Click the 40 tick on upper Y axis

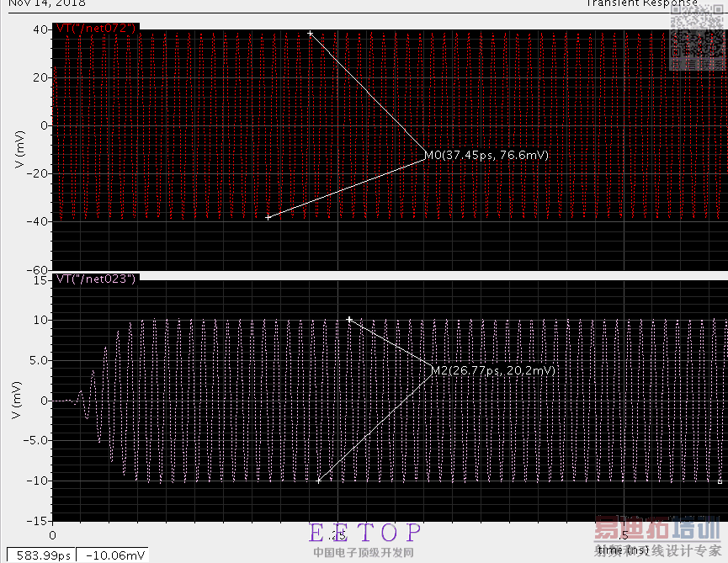(40, 29)
